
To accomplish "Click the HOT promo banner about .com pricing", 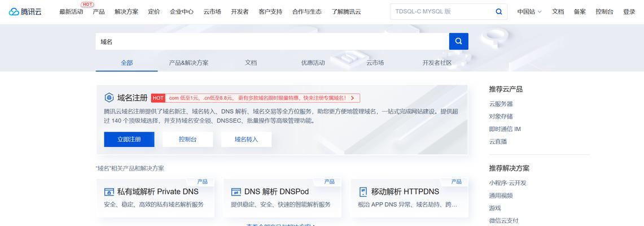I will pyautogui.click(x=256, y=98).
